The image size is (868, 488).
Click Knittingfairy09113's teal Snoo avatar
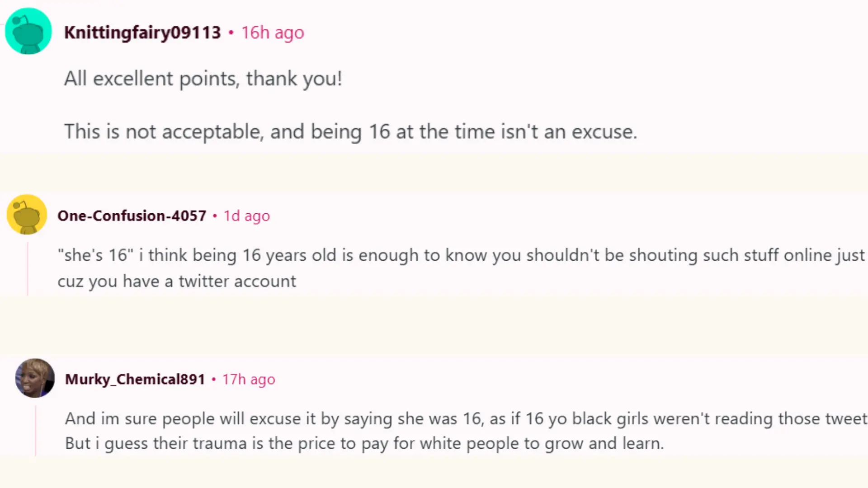point(28,32)
